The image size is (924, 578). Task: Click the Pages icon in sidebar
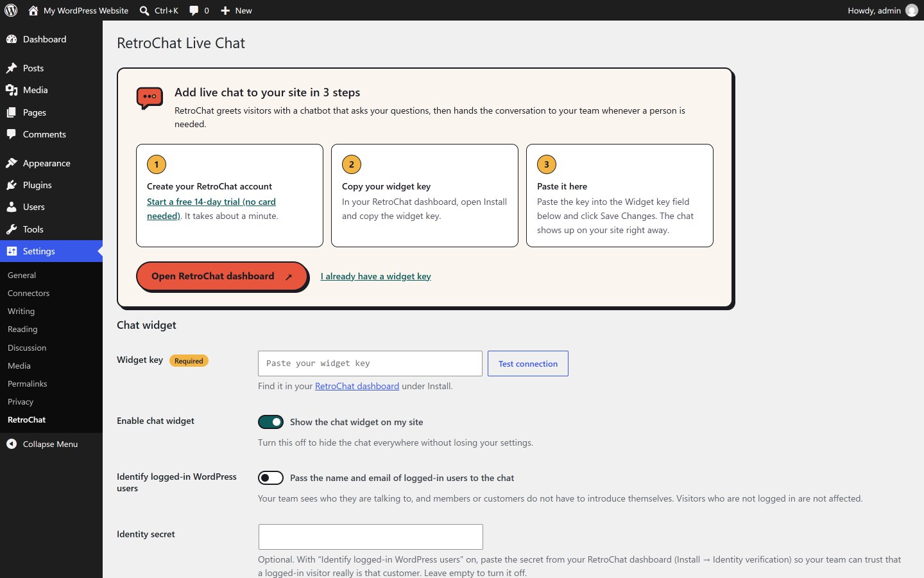(x=12, y=112)
